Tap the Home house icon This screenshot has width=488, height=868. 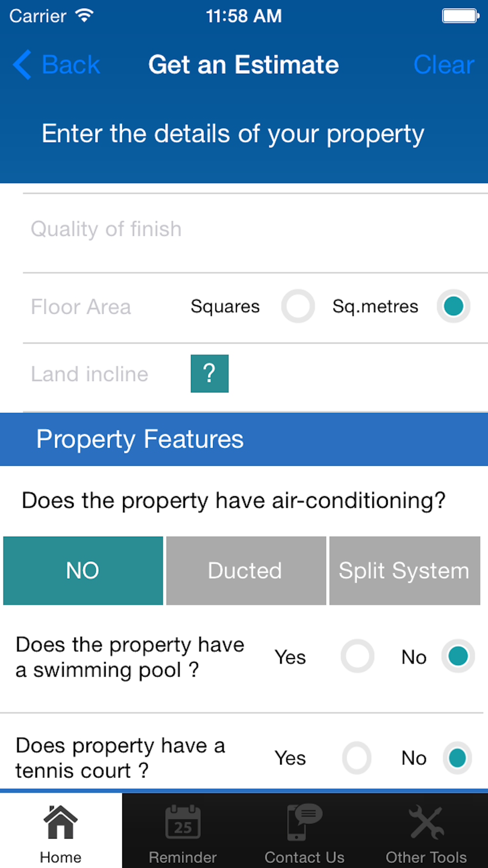[x=61, y=823]
